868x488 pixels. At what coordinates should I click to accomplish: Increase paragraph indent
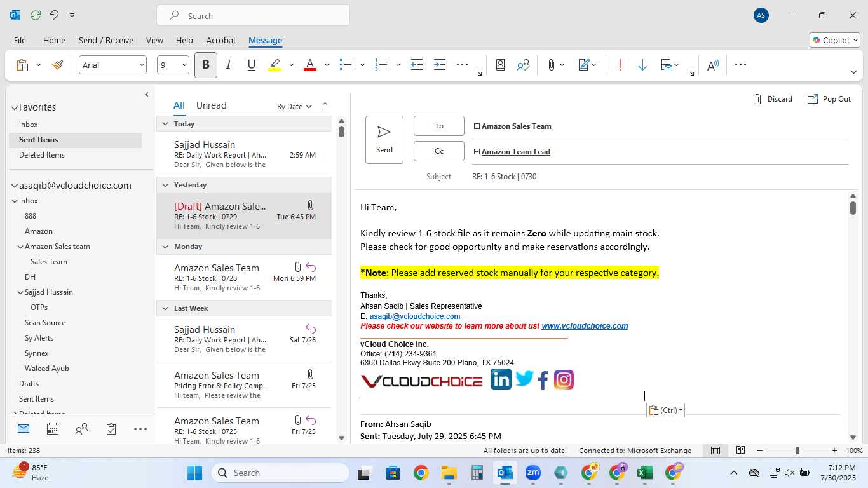(x=440, y=65)
